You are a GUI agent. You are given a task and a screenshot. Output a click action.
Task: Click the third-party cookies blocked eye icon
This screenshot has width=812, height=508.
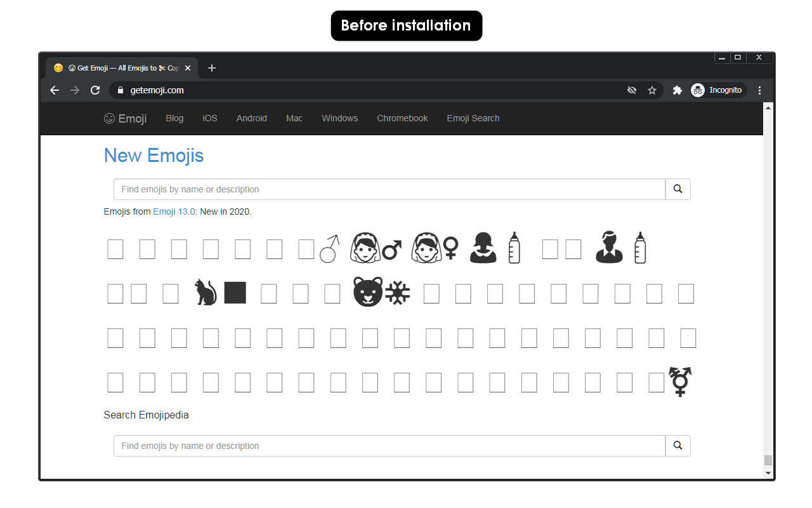click(632, 90)
